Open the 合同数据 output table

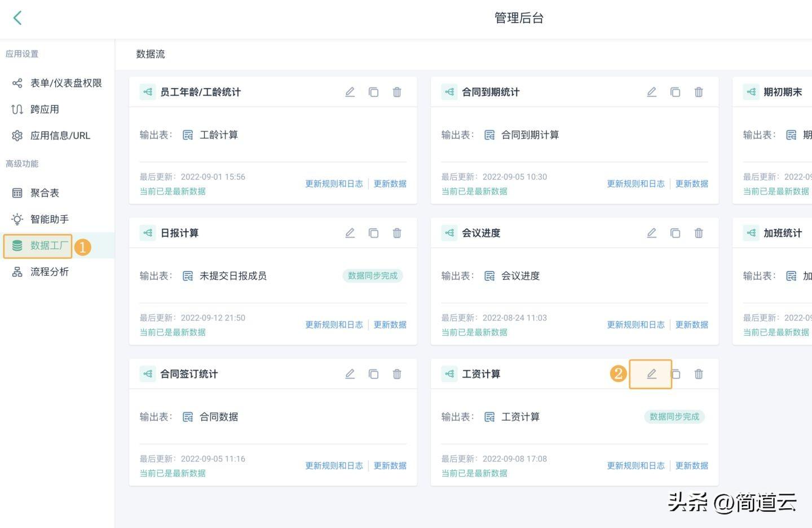(210, 417)
